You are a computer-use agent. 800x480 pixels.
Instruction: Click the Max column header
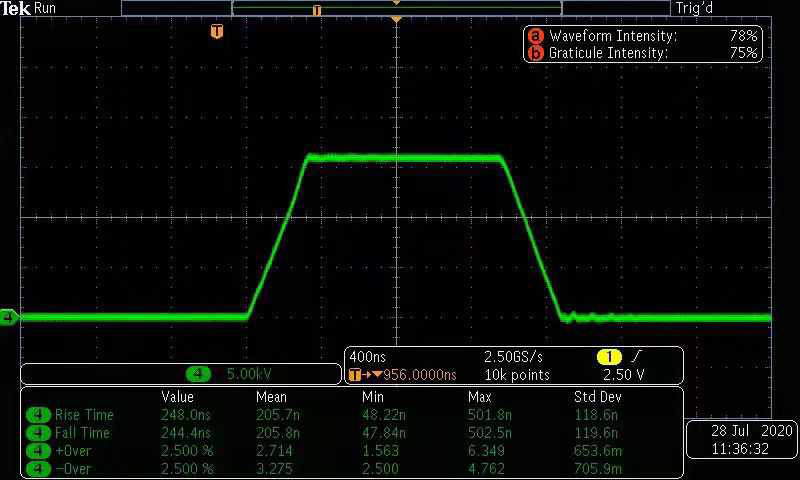pos(480,397)
